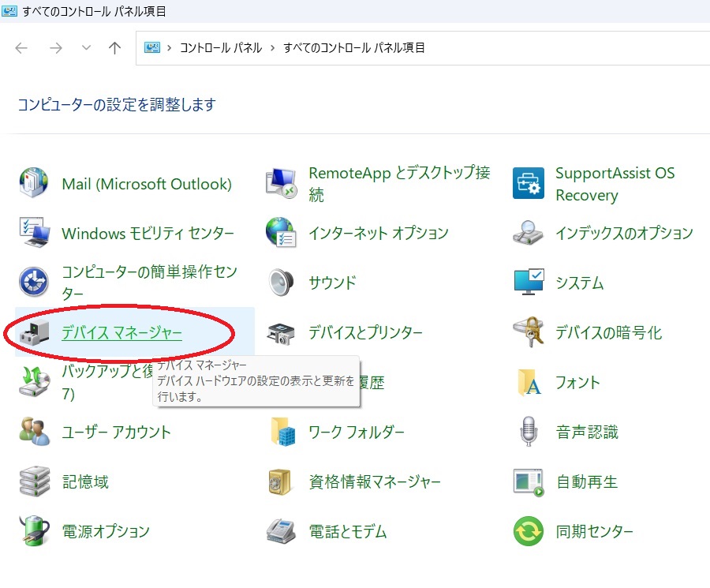
Task: Open the SupportAssist OS Recovery link
Action: 615,183
